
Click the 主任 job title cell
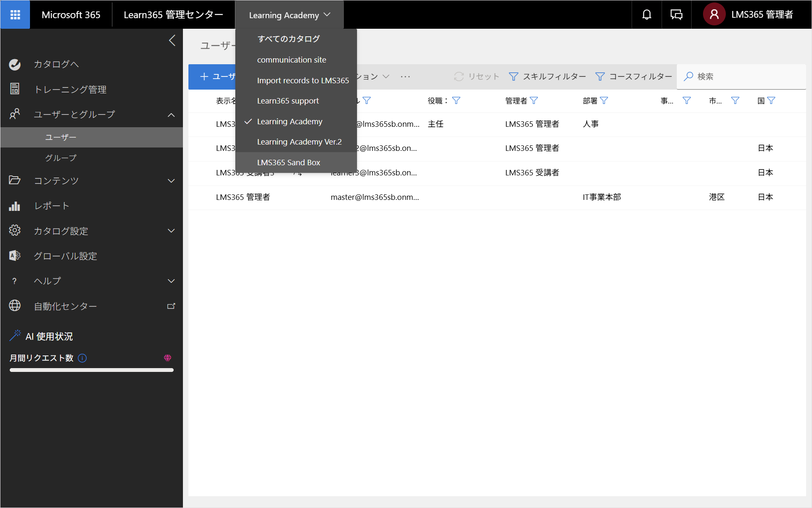tap(436, 124)
